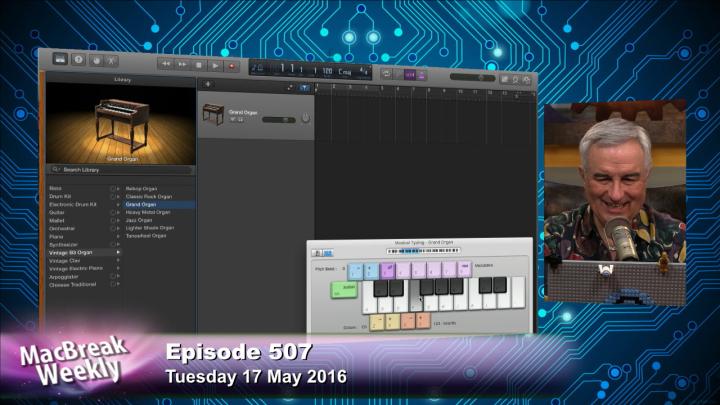
Task: Open the Note Pad button
Action: (505, 79)
